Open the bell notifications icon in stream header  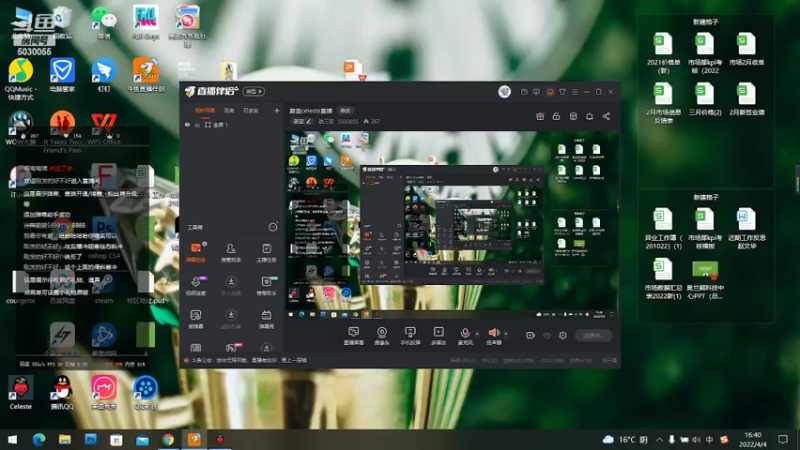[x=589, y=116]
